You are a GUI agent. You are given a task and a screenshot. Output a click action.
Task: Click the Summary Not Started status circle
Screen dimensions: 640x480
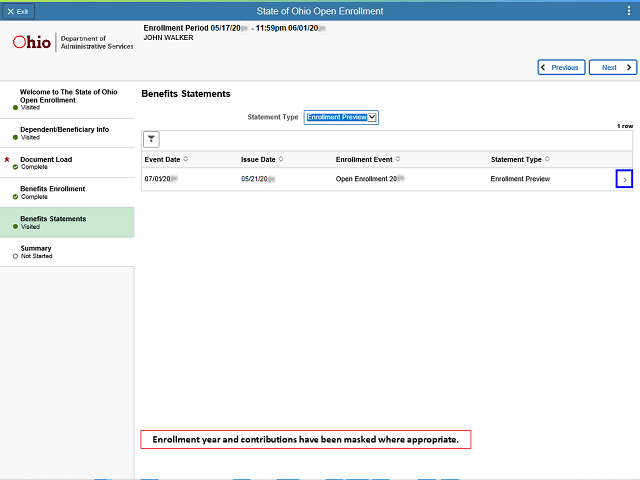[x=16, y=256]
